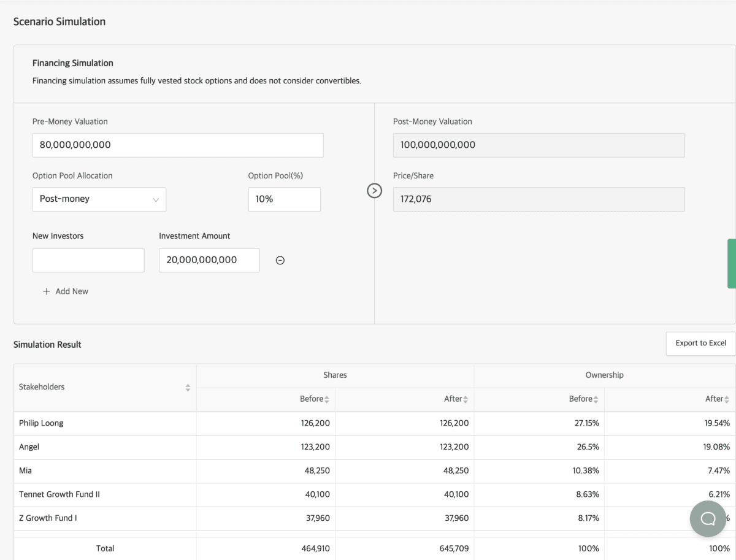736x560 pixels.
Task: Select Mia stakeholder row
Action: (x=375, y=471)
